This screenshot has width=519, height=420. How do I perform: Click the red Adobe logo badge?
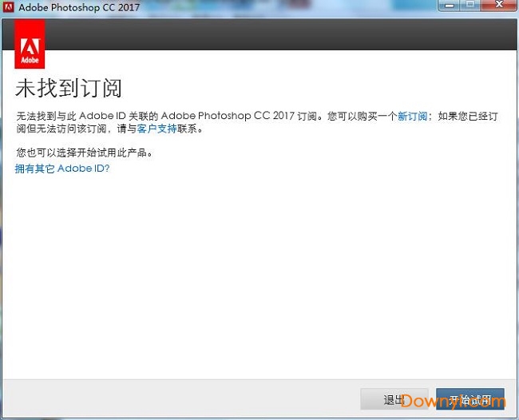(x=30, y=46)
